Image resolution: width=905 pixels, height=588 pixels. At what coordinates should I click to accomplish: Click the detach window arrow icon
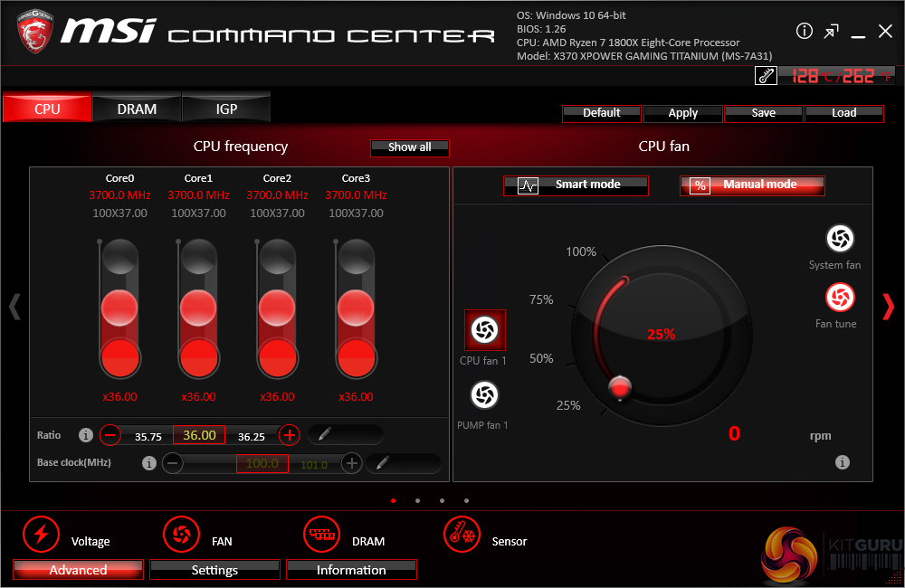831,31
